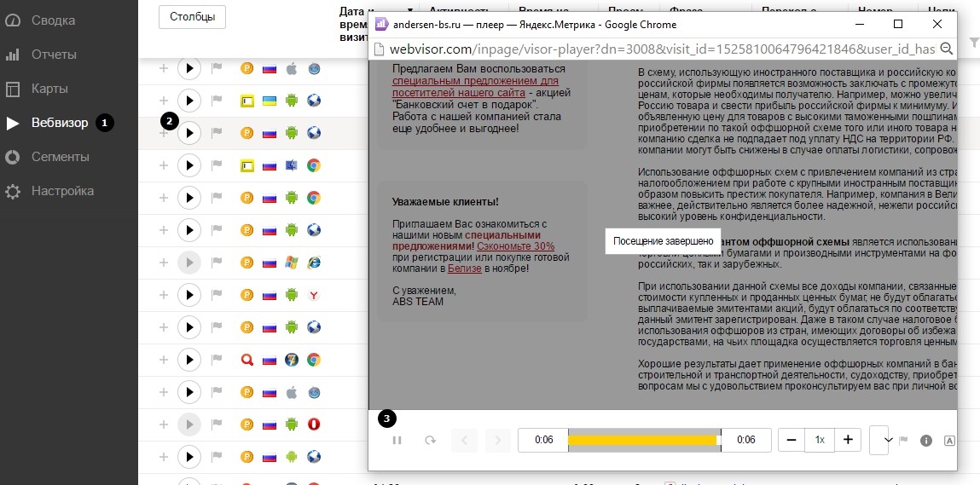
Task: Decrease playback speed with the minus button
Action: point(792,440)
